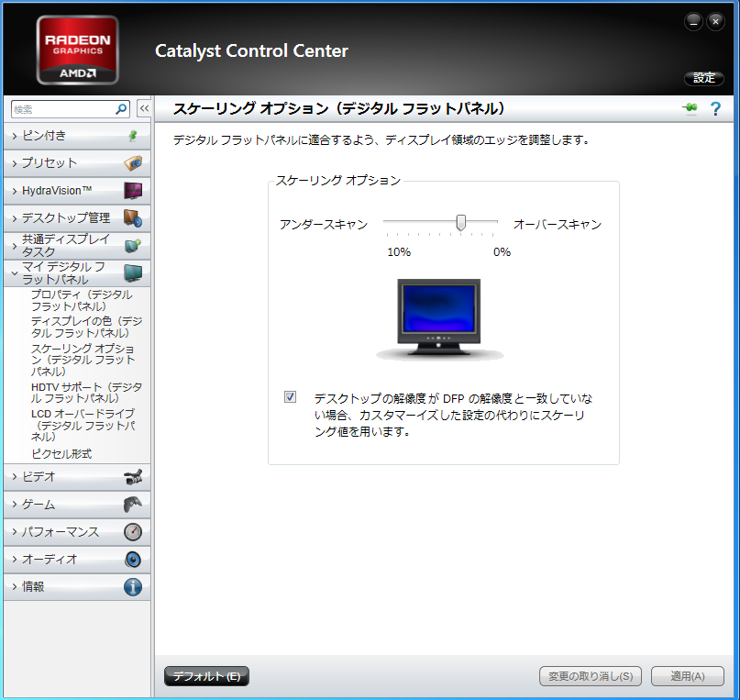Expand the プリセット section
Image resolution: width=740 pixels, height=700 pixels.
point(77,163)
